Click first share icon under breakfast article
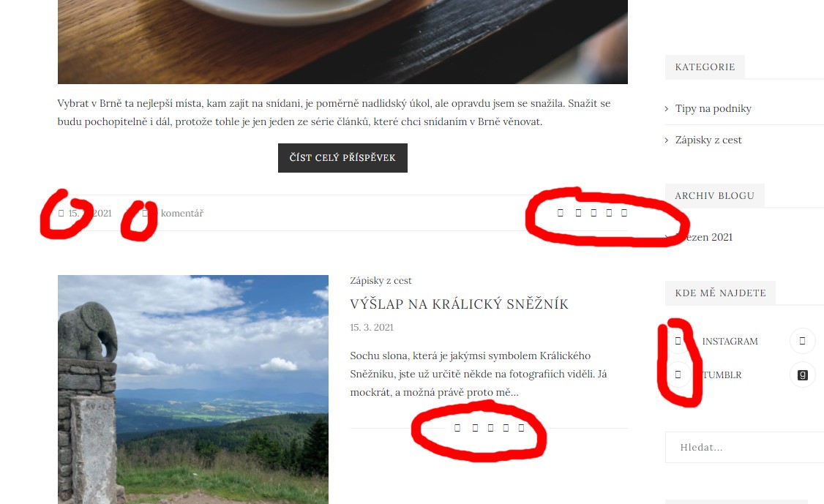 [x=561, y=213]
